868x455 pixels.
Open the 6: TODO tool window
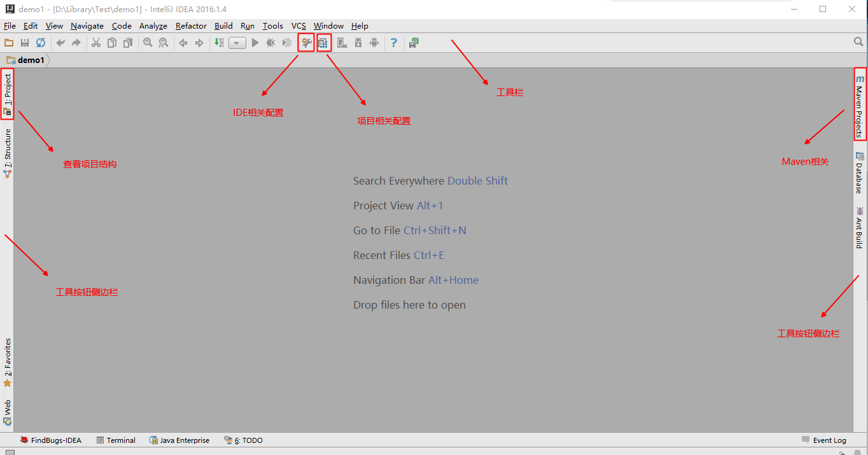[243, 440]
